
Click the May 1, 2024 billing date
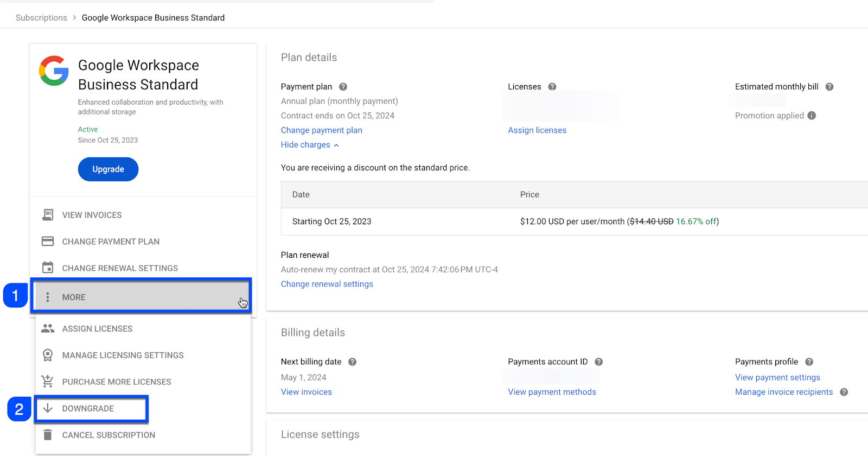[x=304, y=377]
